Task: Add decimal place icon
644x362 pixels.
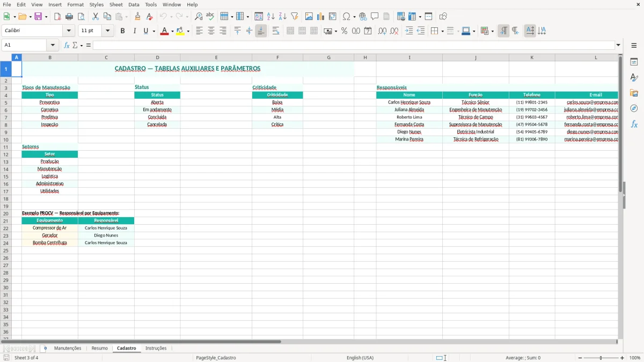Action: point(382,31)
